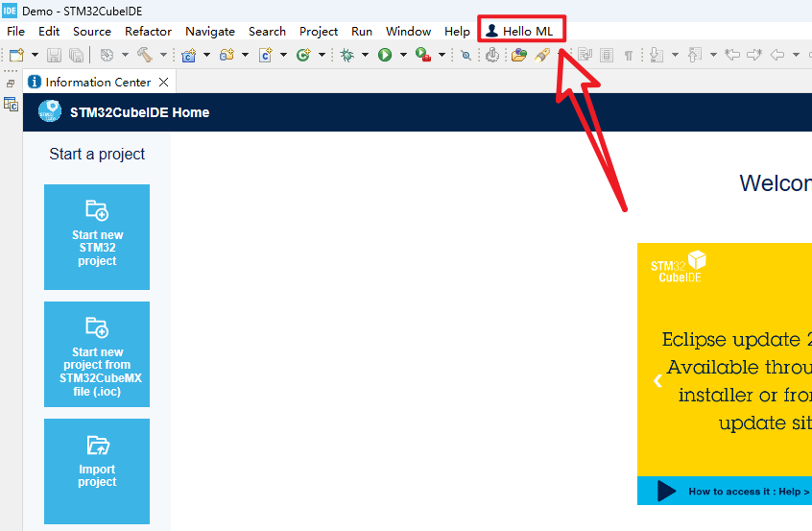Open dropdown beside New Source Folder icon
Screen dimensions: 812x531
coord(245,55)
